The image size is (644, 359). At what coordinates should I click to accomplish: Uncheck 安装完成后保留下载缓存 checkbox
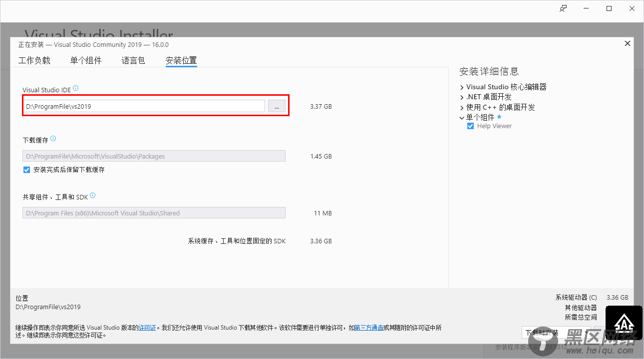pyautogui.click(x=27, y=170)
